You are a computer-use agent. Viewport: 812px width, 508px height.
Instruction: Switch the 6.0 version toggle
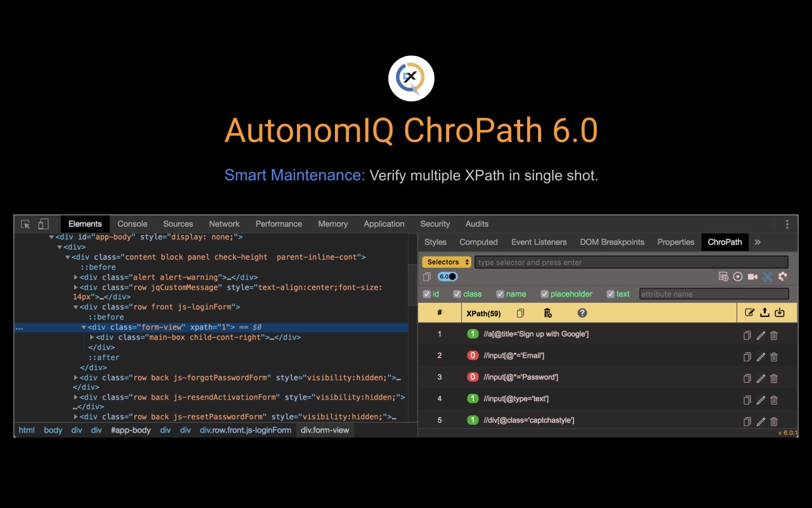point(447,277)
